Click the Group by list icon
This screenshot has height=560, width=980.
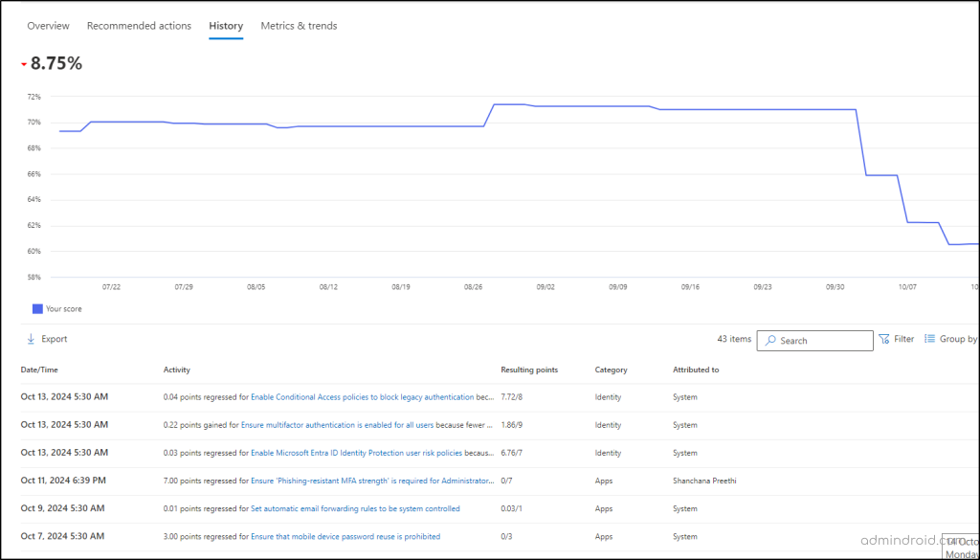pyautogui.click(x=929, y=339)
